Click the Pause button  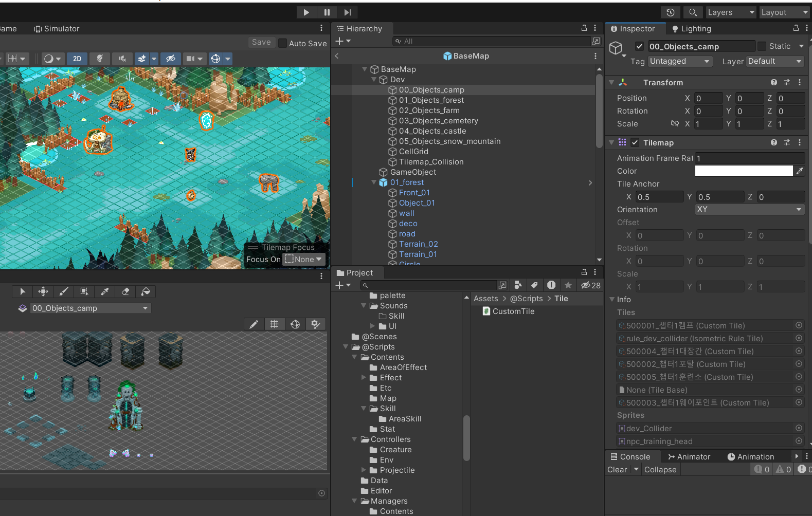point(327,12)
